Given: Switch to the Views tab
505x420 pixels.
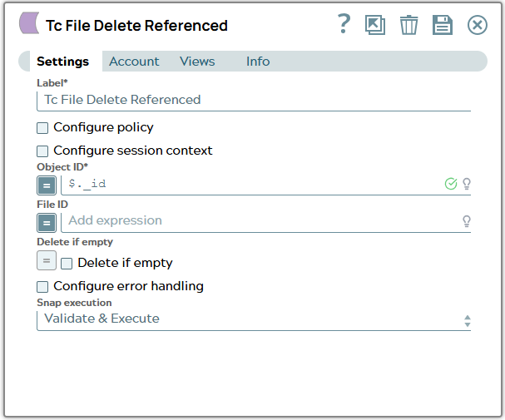Looking at the screenshot, I should pos(197,62).
